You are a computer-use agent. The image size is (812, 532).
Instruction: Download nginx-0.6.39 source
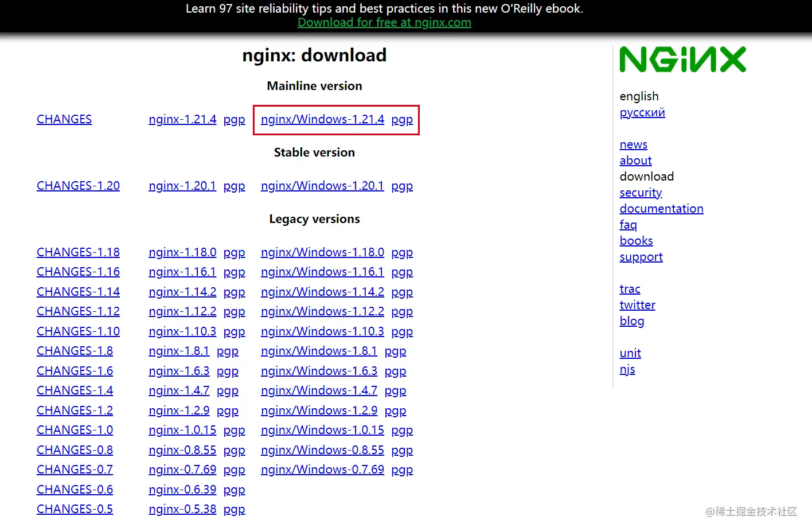click(x=182, y=490)
